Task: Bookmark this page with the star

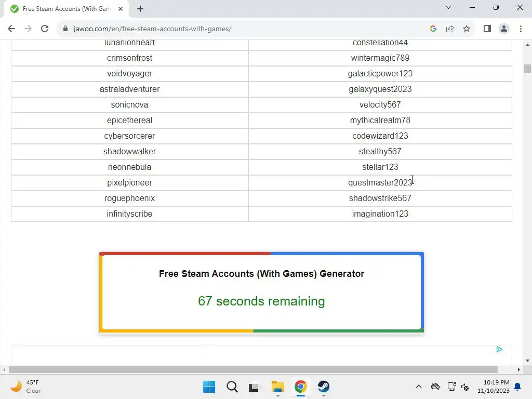Action: tap(467, 29)
